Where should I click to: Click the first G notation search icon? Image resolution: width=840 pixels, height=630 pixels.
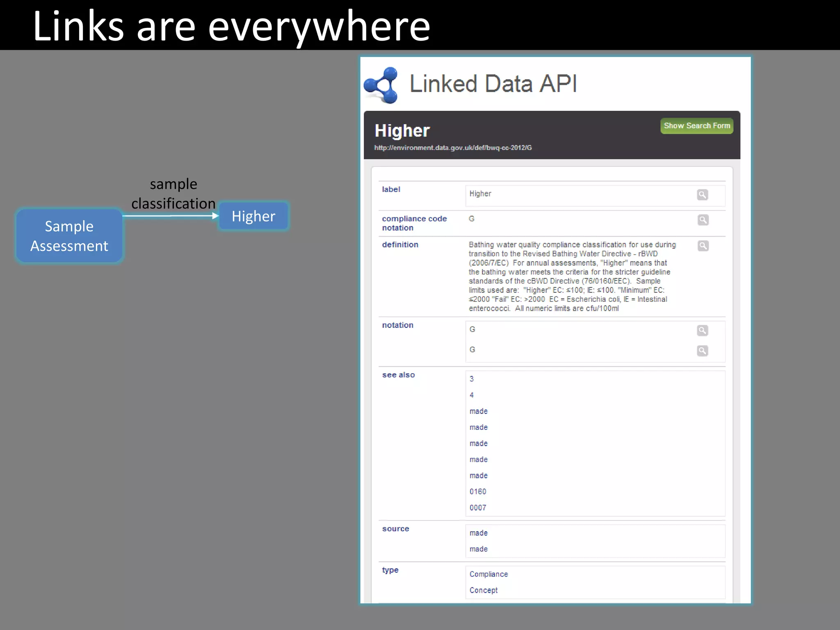point(702,331)
